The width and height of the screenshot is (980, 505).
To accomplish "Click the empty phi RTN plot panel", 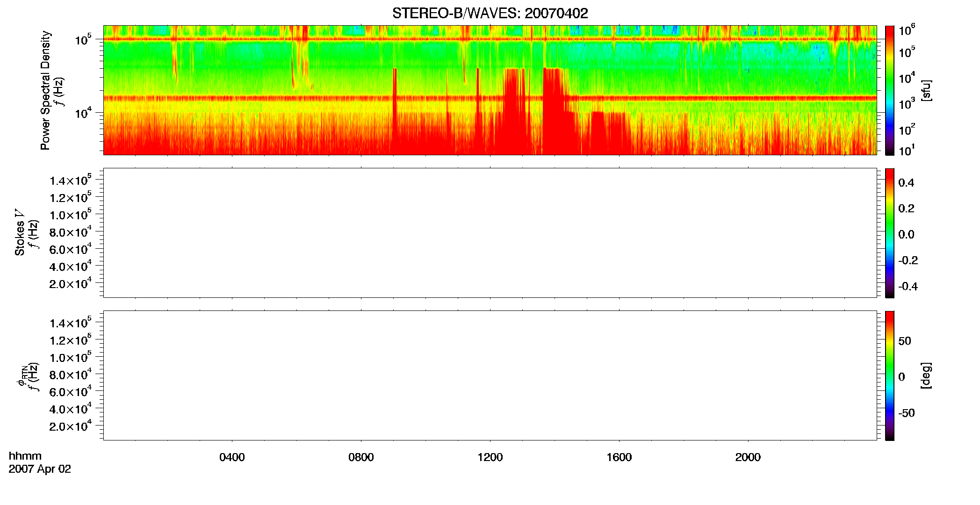I will 490,375.
